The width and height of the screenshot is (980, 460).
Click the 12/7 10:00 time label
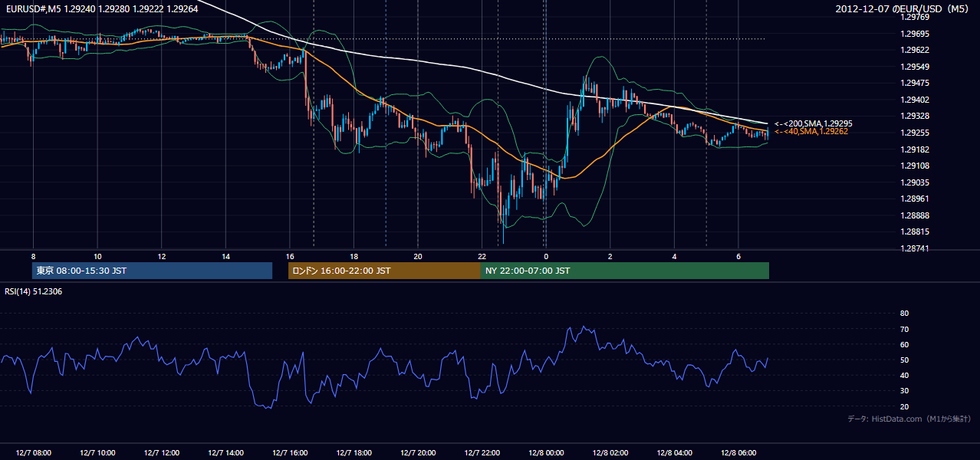click(97, 453)
